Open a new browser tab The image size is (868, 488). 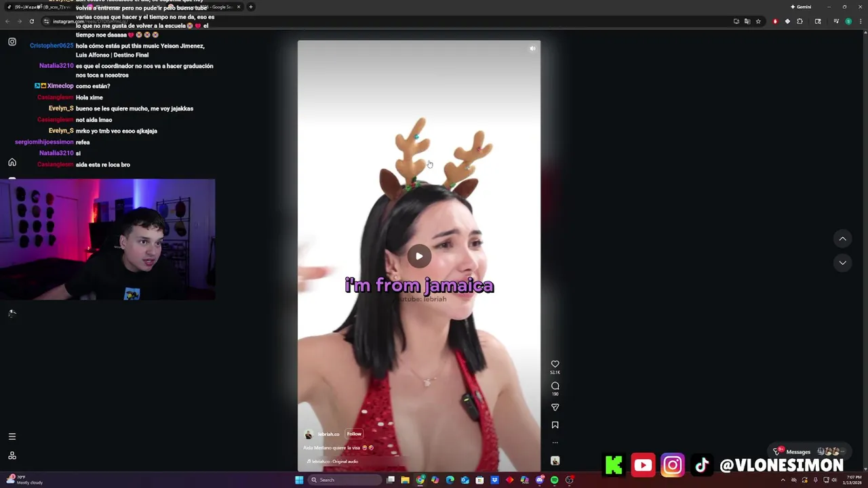(251, 7)
